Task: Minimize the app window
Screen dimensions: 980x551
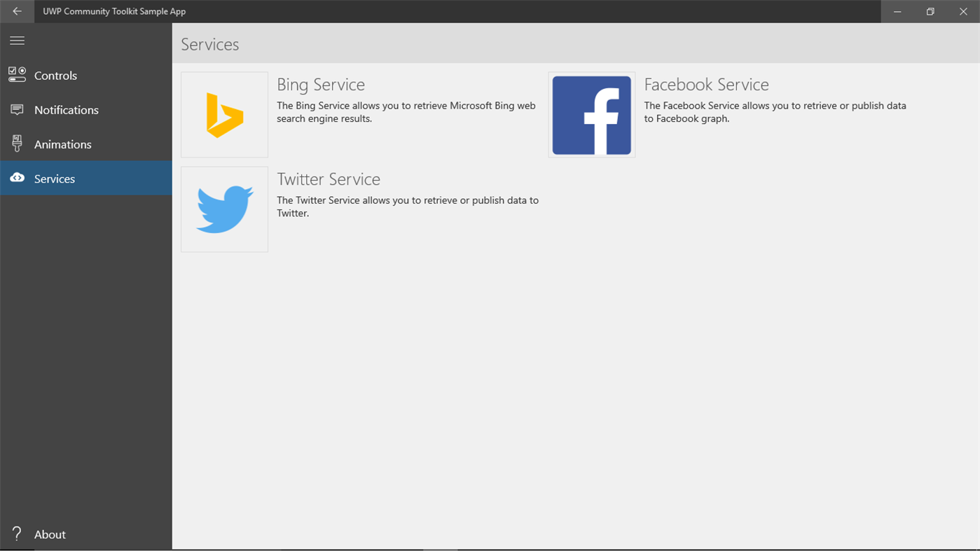Action: [x=897, y=11]
